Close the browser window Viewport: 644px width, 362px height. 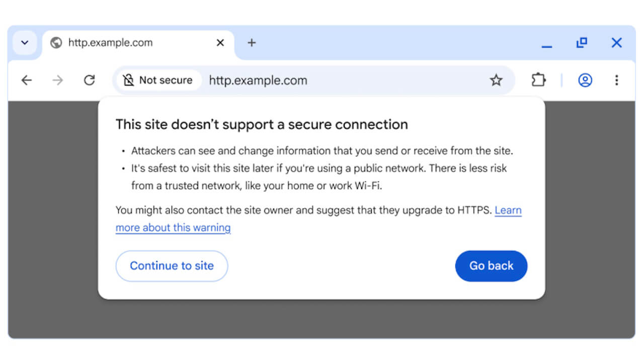pos(616,43)
